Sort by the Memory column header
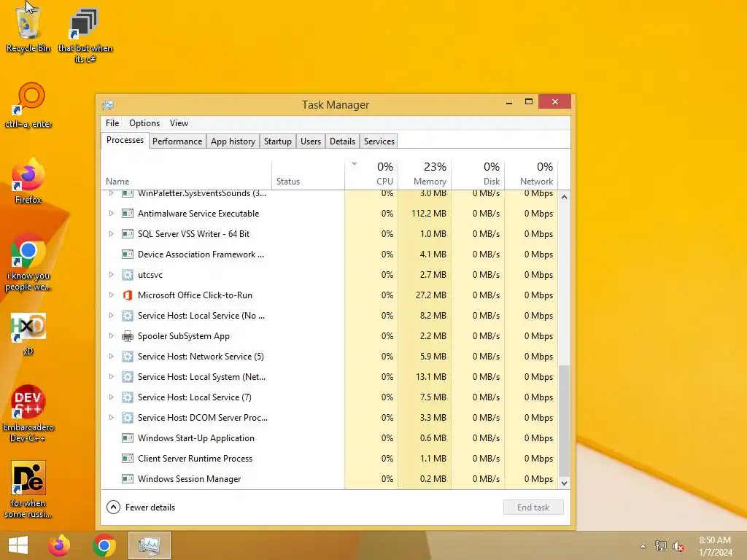This screenshot has height=560, width=747. pos(425,174)
